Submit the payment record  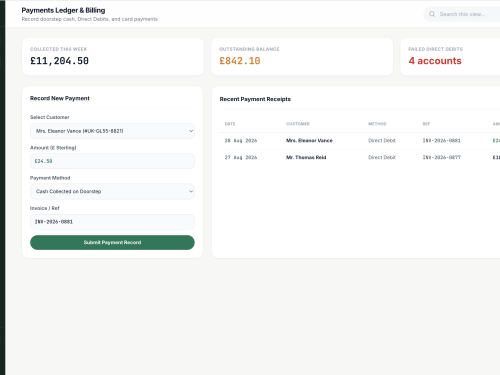[x=112, y=242]
